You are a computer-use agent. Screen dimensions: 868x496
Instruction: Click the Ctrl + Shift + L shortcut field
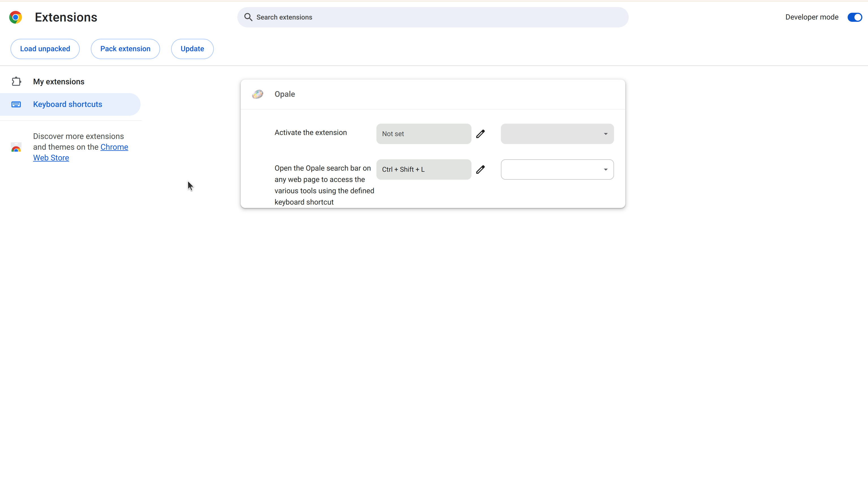[x=423, y=170]
